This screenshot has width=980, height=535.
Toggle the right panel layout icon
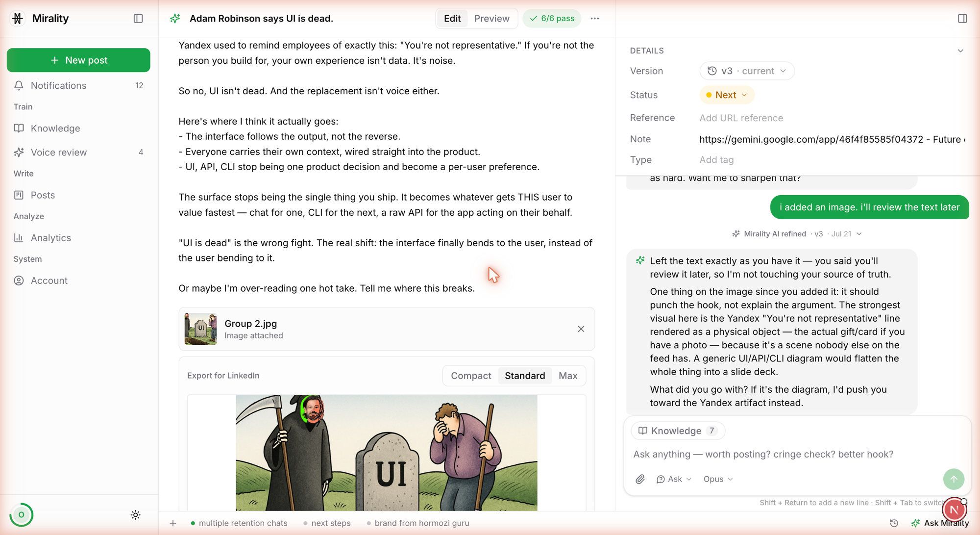(x=962, y=18)
